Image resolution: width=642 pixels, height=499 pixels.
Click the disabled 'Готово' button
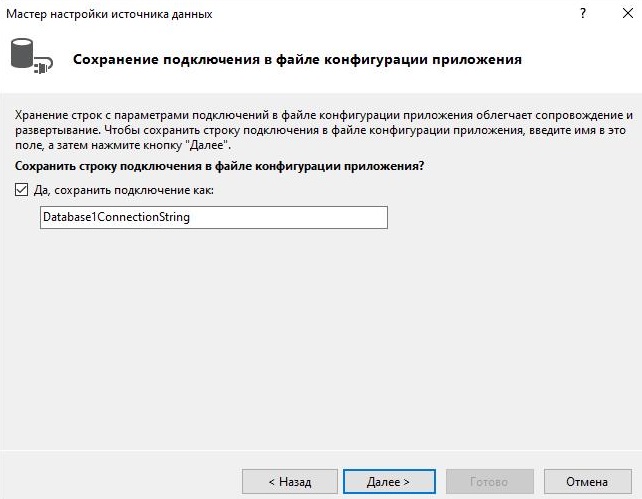(489, 481)
